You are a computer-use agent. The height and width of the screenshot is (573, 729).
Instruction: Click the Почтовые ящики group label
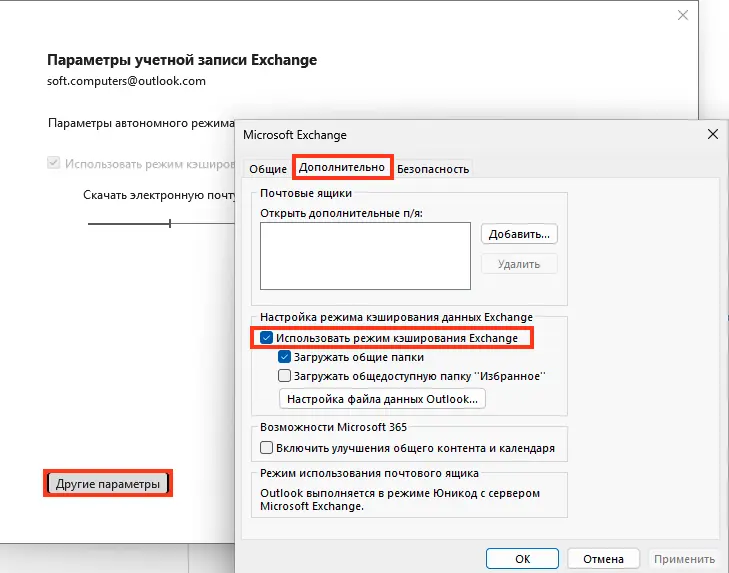[306, 193]
